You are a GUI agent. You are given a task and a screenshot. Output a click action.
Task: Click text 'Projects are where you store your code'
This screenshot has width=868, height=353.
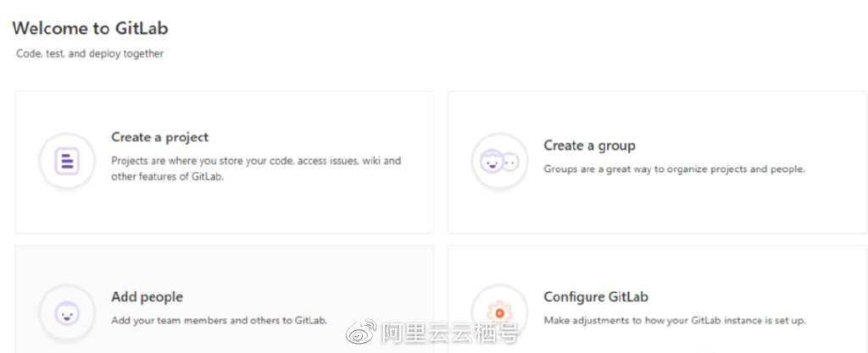coord(203,162)
